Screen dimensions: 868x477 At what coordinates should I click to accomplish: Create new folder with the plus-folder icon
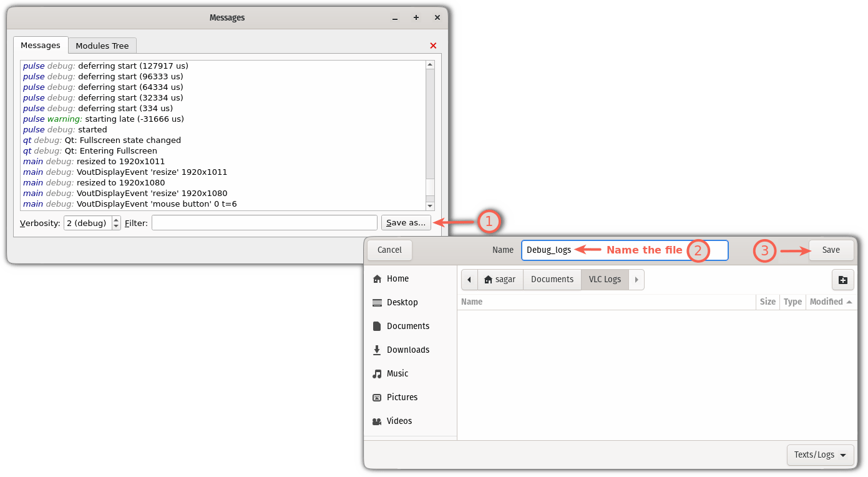coord(842,280)
